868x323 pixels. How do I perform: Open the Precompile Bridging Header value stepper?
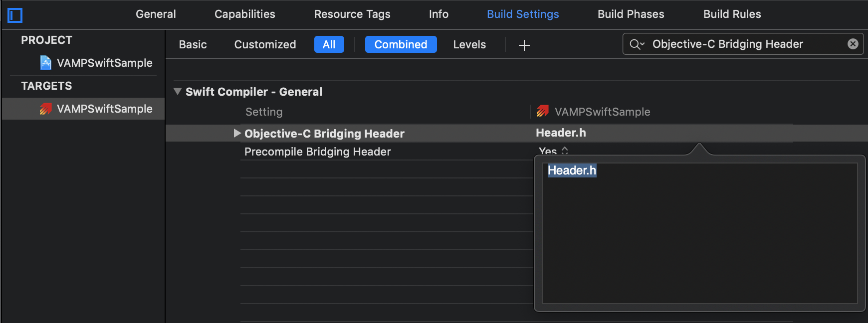pos(566,151)
